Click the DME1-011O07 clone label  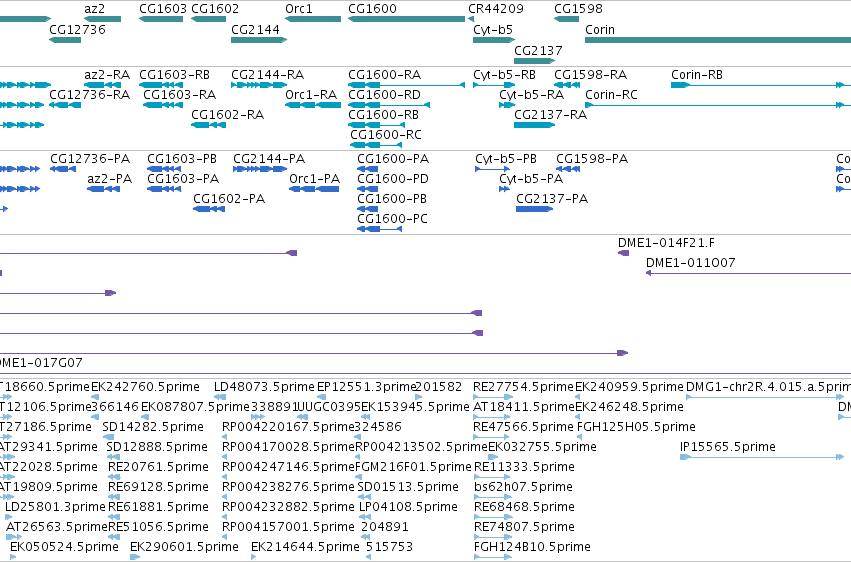pyautogui.click(x=690, y=263)
